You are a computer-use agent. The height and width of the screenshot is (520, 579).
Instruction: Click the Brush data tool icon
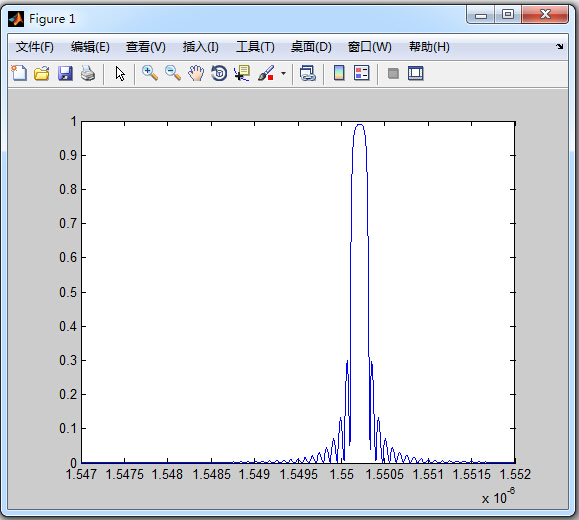tap(266, 73)
